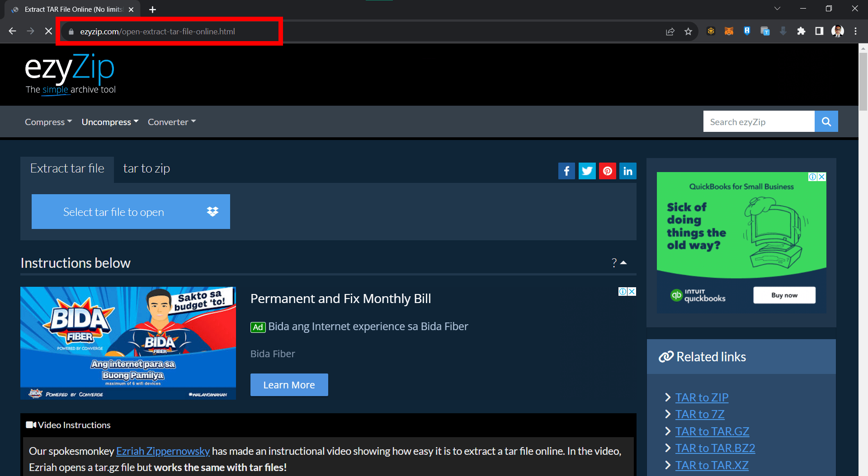Click the help question mark near Instructions

click(x=613, y=262)
